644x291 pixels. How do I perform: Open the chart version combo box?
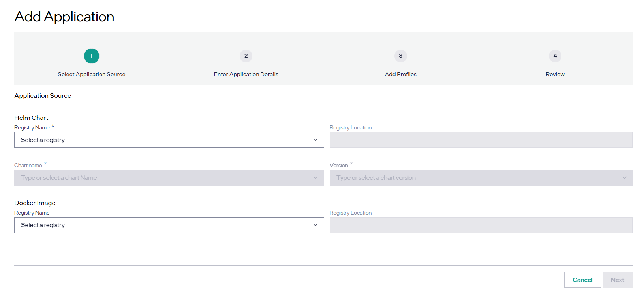click(474, 178)
